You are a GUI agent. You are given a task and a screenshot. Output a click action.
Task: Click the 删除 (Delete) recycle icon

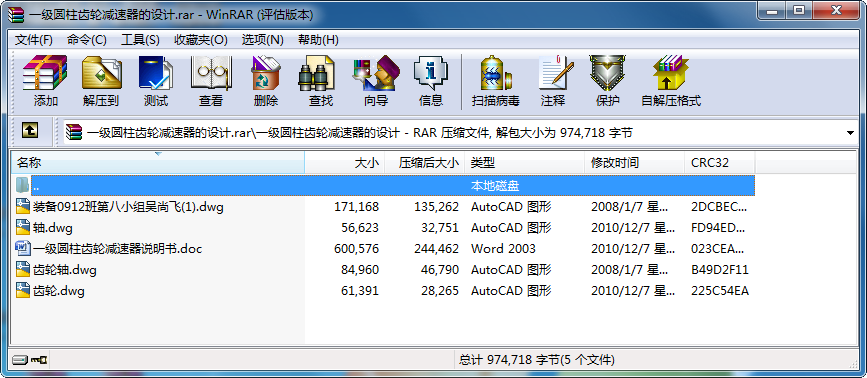coord(265,81)
